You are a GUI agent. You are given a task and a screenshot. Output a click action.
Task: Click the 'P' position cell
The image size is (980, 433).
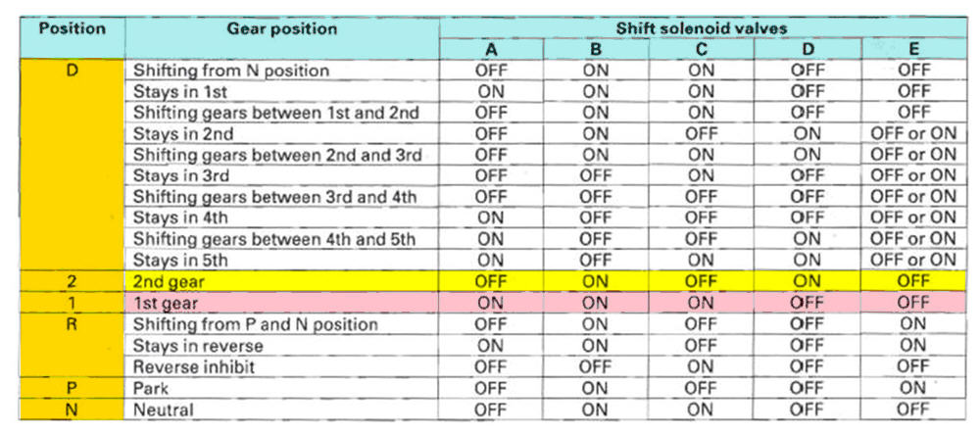[72, 388]
